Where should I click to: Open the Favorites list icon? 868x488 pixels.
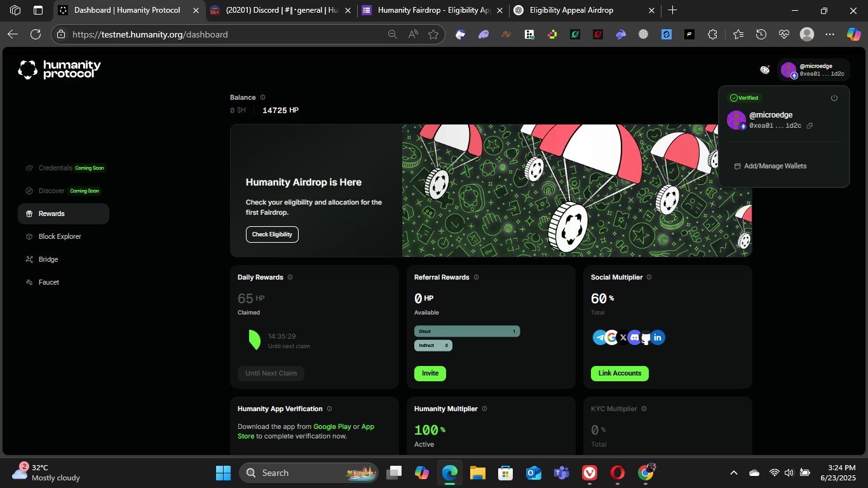point(738,34)
